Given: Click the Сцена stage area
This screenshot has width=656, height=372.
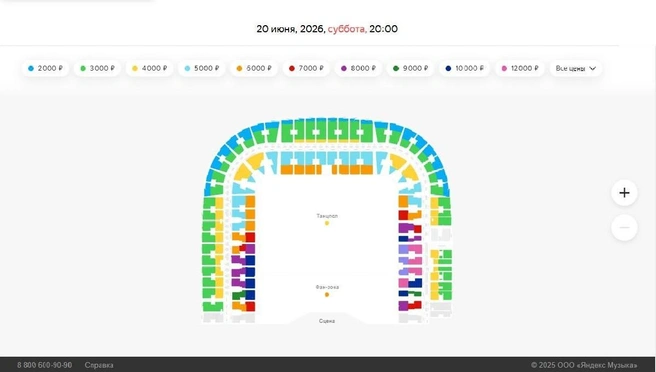Looking at the screenshot, I should 327,318.
